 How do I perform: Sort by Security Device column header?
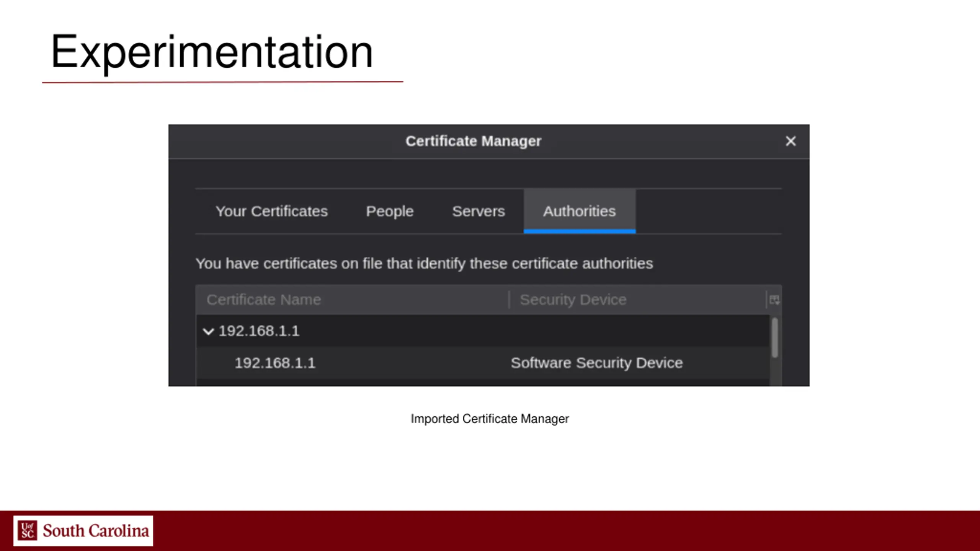coord(573,300)
